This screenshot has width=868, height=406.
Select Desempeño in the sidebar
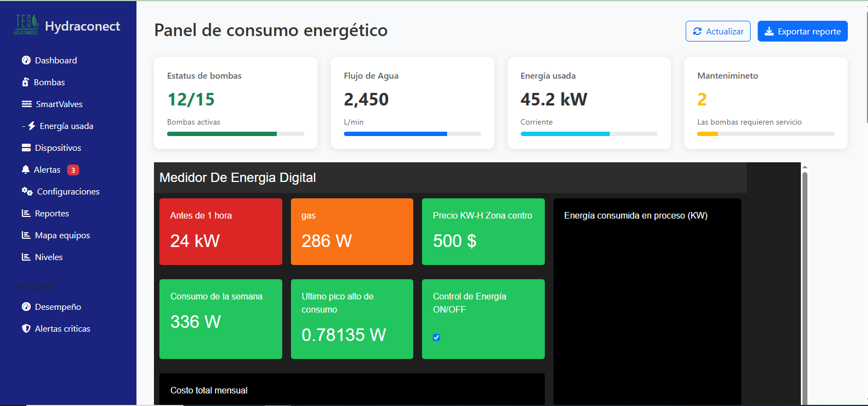pos(58,307)
